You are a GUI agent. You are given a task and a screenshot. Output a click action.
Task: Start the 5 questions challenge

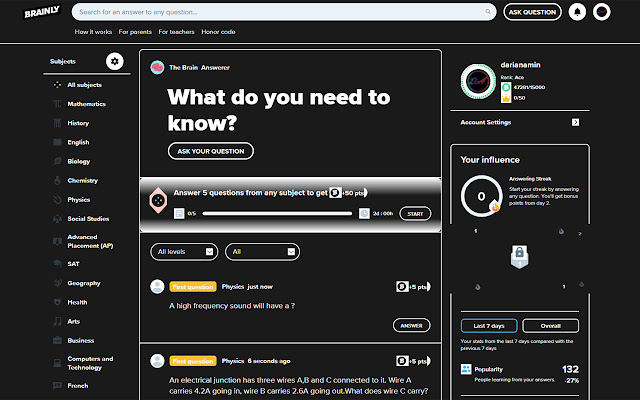click(x=415, y=213)
